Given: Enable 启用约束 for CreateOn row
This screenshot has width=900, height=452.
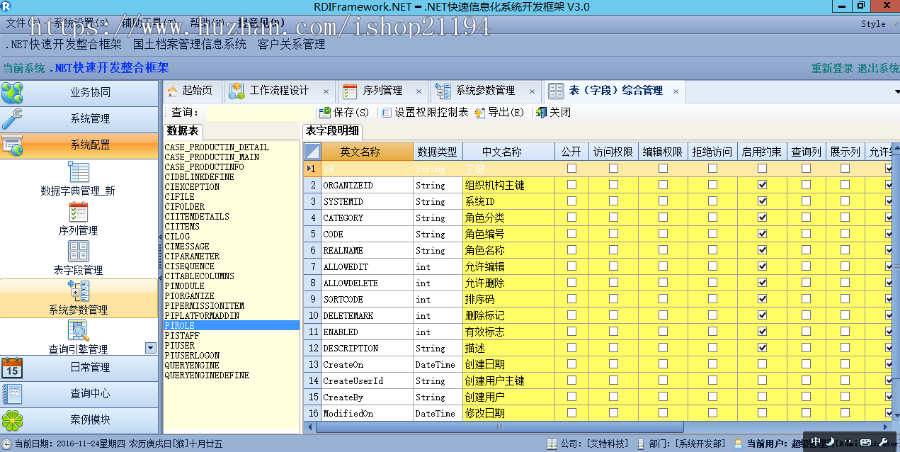Looking at the screenshot, I should point(762,364).
